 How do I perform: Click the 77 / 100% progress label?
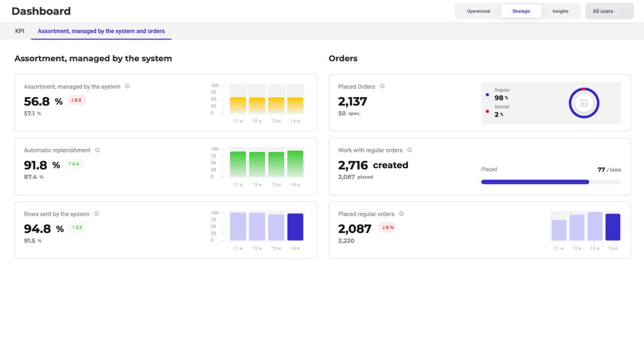609,170
